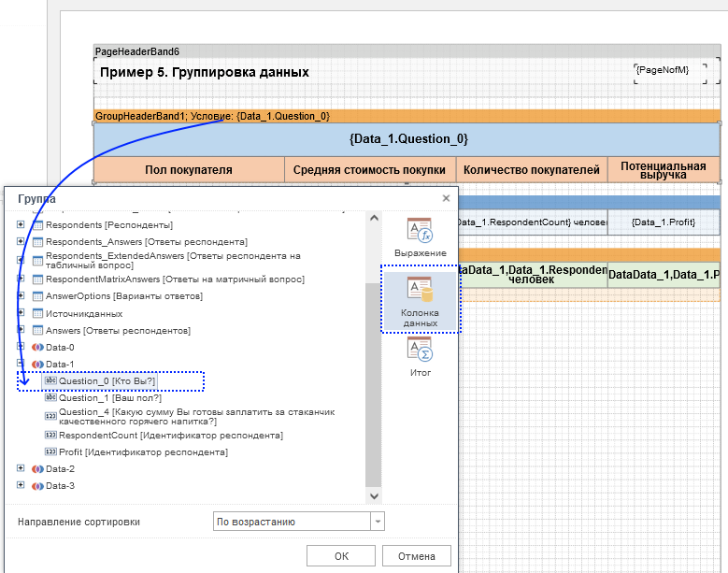Select the Колонка данных icon
Image resolution: width=728 pixels, height=573 pixels.
[419, 299]
